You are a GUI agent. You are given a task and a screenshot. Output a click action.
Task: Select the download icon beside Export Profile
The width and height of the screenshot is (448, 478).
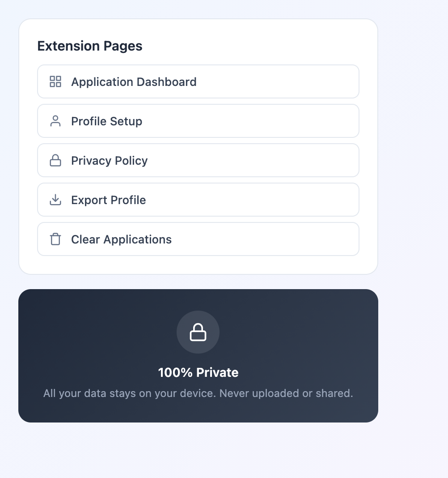pyautogui.click(x=55, y=200)
